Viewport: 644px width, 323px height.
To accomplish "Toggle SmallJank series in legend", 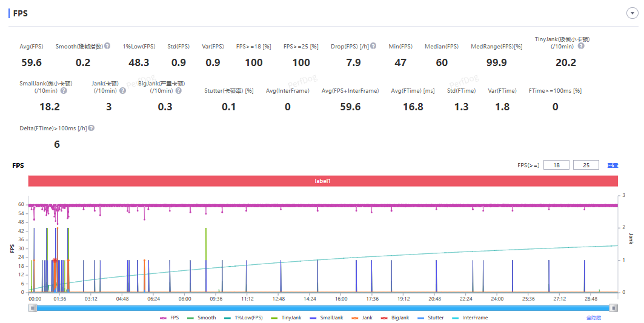I will coord(327,318).
